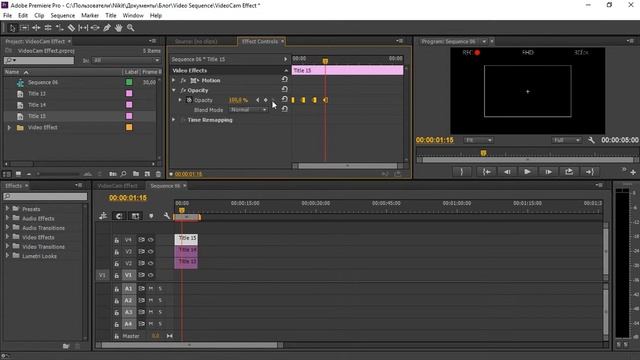
Task: Add a marker in the timeline
Action: (151, 216)
